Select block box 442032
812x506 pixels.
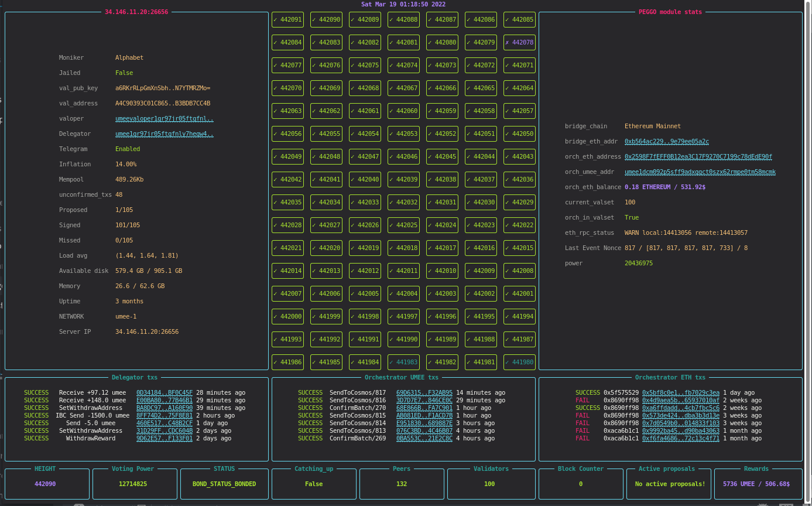click(x=403, y=202)
